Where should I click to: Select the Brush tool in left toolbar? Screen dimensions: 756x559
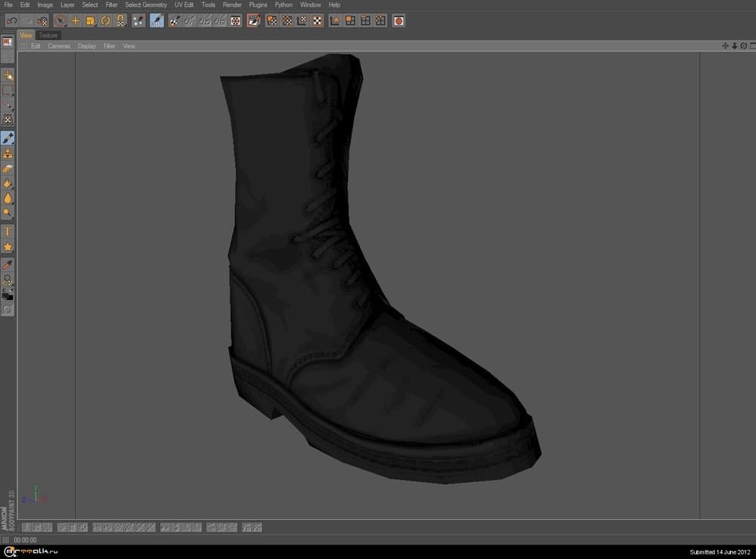pyautogui.click(x=8, y=138)
